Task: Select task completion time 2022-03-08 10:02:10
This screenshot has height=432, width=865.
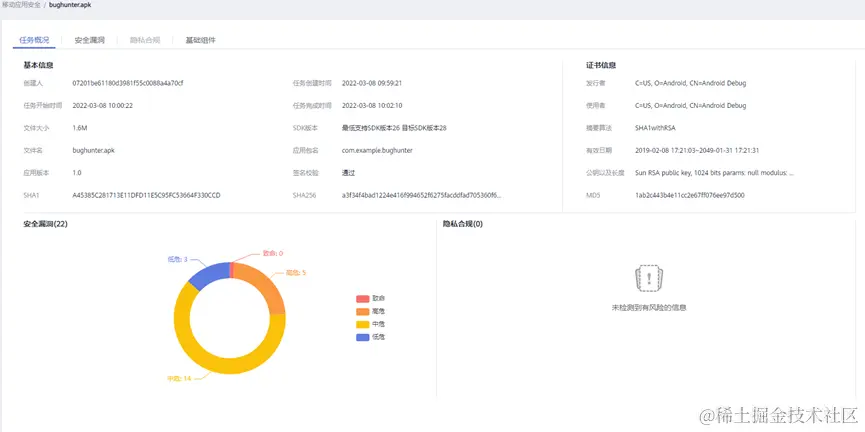Action: [372, 105]
